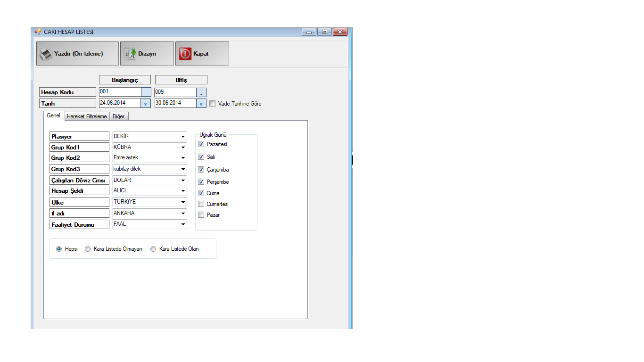Click Hesap Kodu start field 001
The image size is (644, 362).
click(120, 92)
